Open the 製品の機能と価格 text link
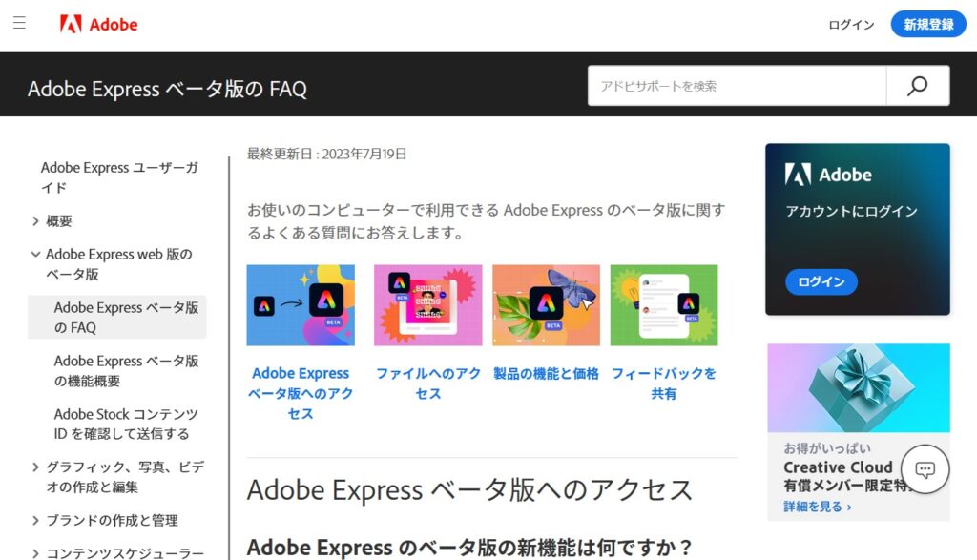 click(x=546, y=374)
